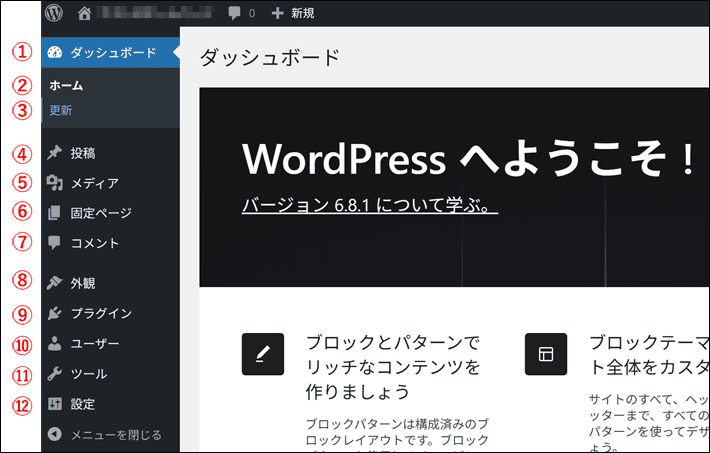Viewport: 710px width, 453px height.
Task: Click the pushpin icon for 投稿
Action: (x=54, y=153)
